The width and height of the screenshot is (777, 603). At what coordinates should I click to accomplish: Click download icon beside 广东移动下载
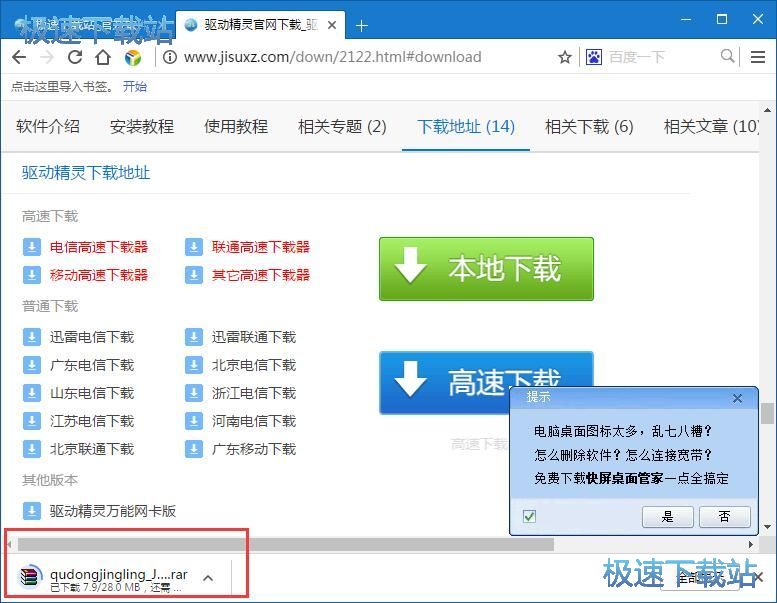click(194, 449)
